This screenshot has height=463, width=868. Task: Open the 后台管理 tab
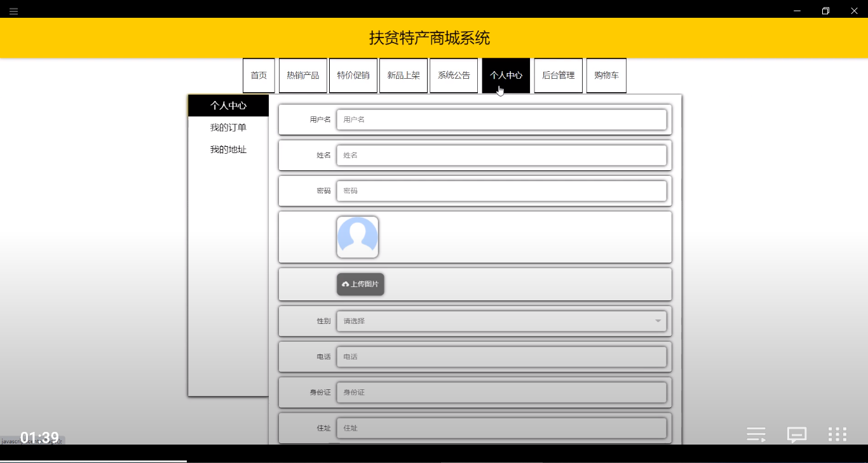pos(558,76)
